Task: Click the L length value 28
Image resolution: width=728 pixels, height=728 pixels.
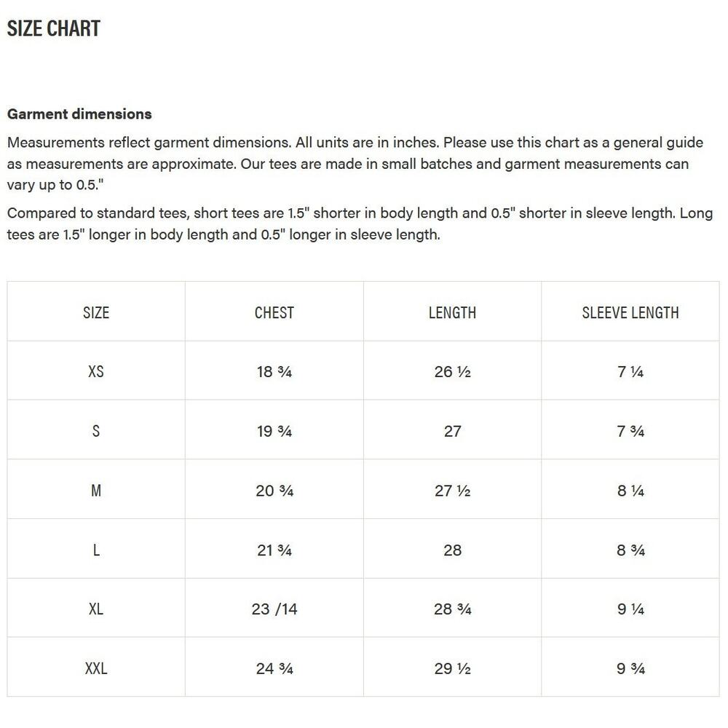Action: click(x=452, y=550)
